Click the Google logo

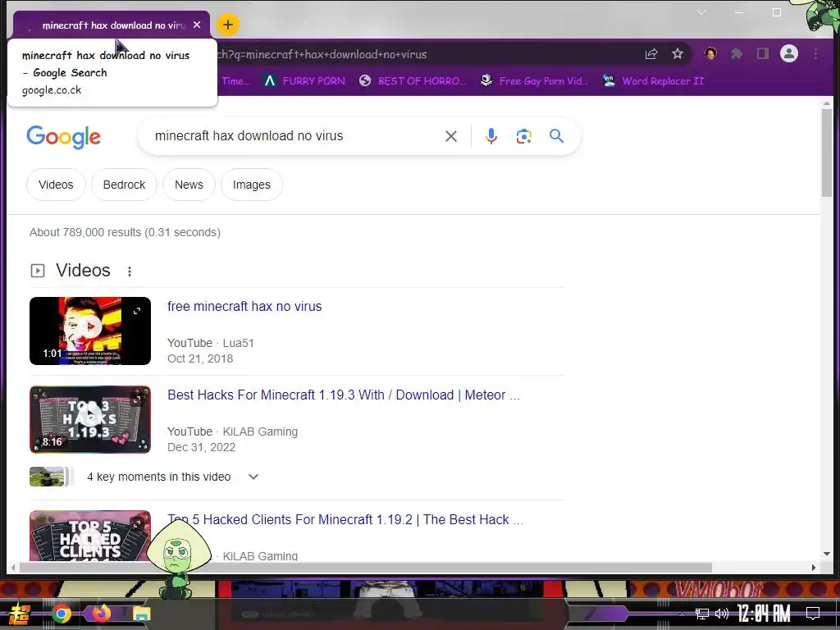point(63,137)
